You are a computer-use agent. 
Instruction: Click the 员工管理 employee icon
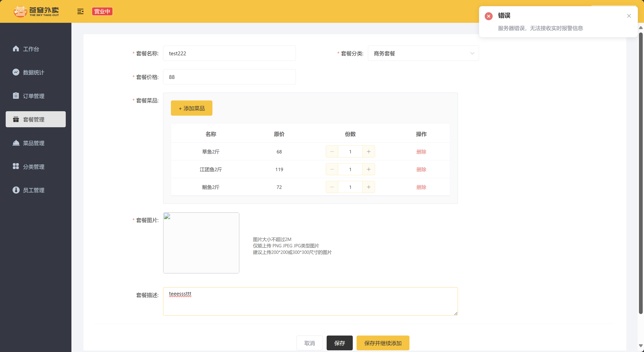click(x=16, y=190)
